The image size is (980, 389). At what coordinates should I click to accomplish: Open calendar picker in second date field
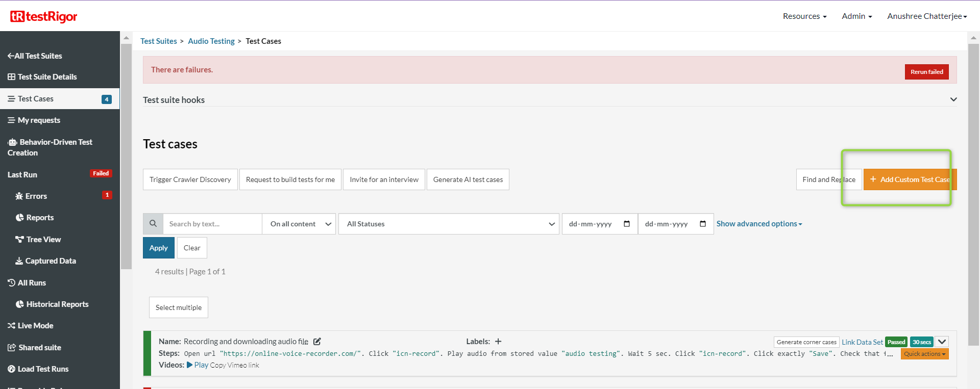coord(702,224)
